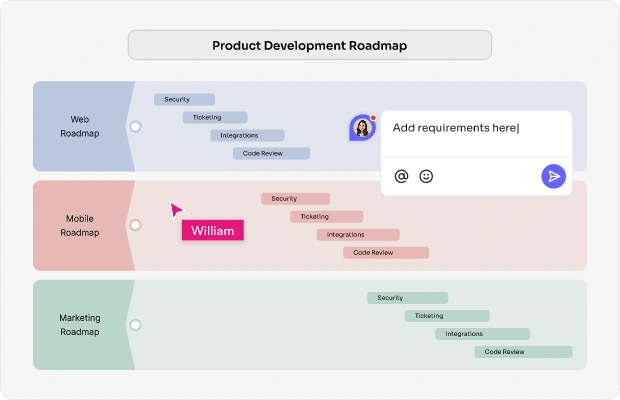Viewport: 620px width, 400px height.
Task: Click the red Ticketing bar in Mobile Roadmap
Action: click(x=327, y=217)
